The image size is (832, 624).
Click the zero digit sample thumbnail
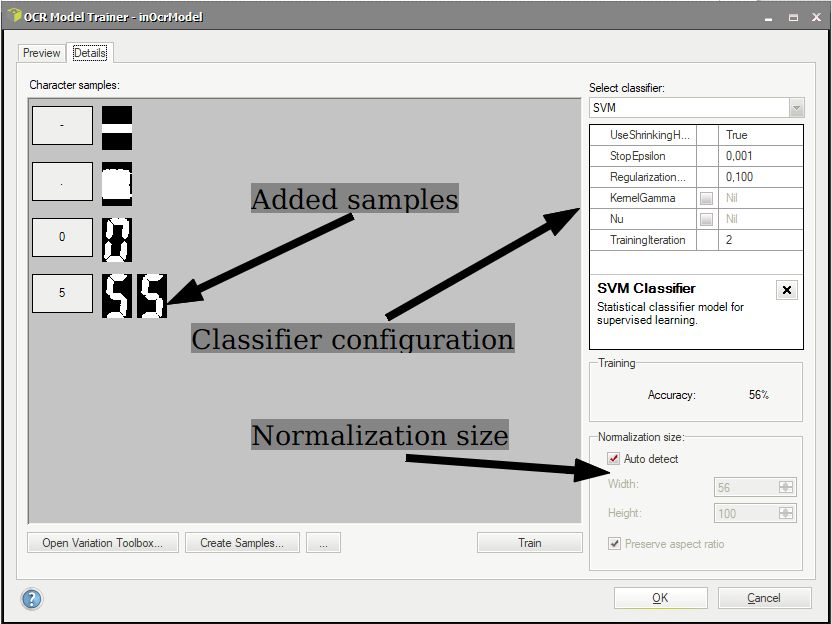coord(117,240)
